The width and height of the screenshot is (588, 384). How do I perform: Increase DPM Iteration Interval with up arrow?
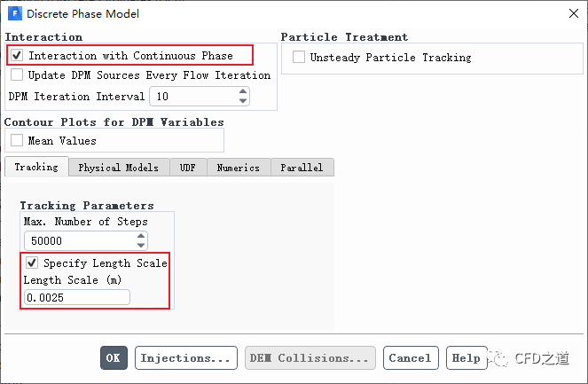pos(243,91)
